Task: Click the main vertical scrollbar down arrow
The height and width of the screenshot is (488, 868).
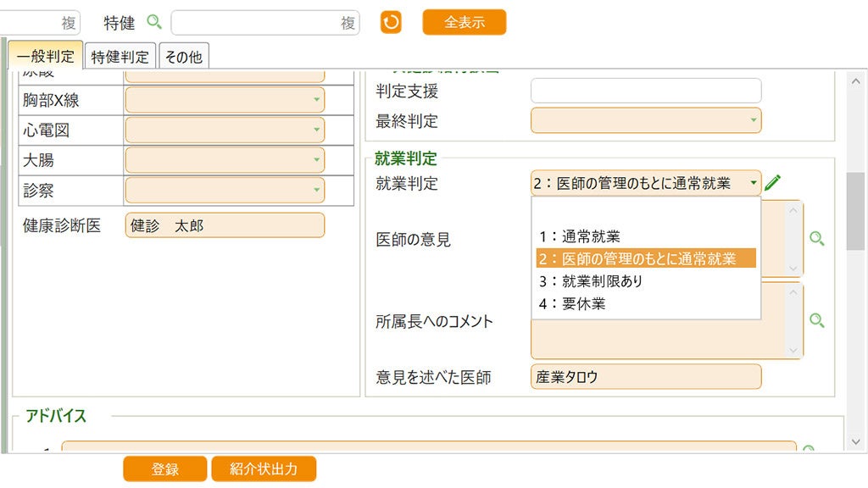Action: click(x=855, y=442)
